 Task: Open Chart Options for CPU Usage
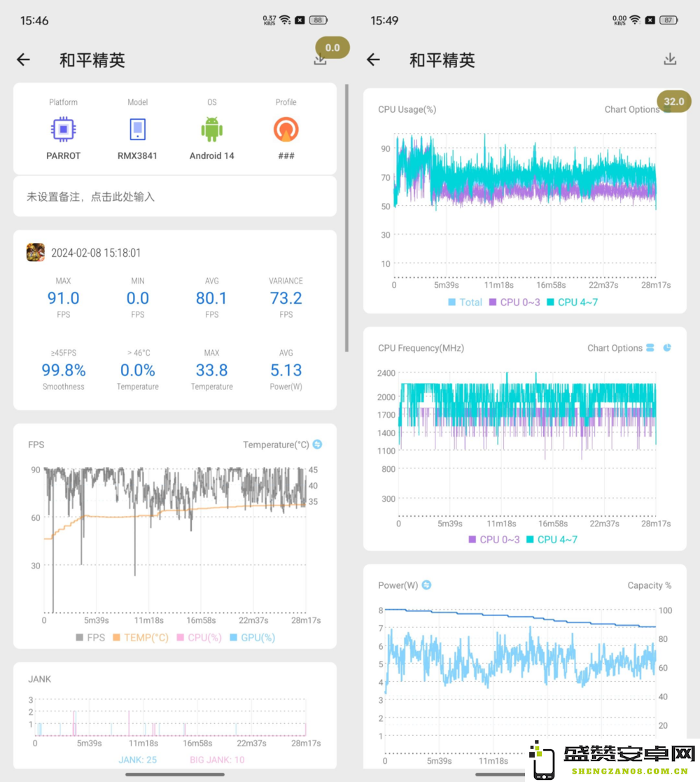tap(632, 109)
